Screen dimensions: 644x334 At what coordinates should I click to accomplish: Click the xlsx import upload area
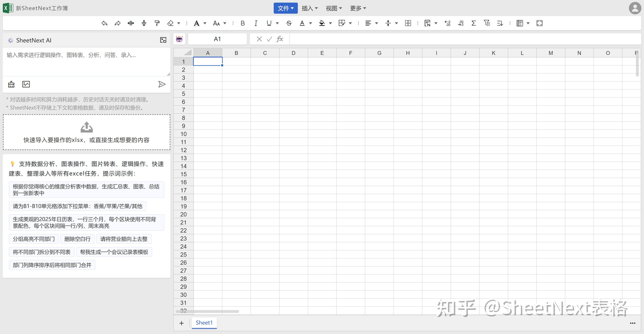(x=87, y=132)
